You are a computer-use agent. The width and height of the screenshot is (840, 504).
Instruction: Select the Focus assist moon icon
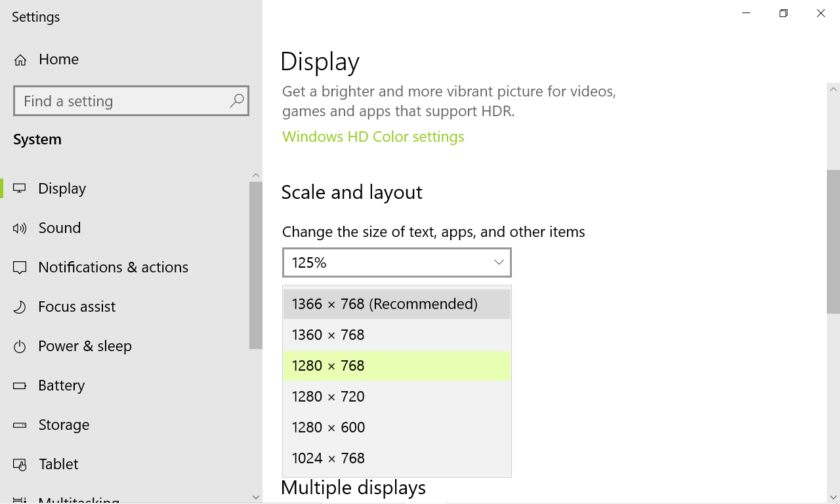click(20, 307)
